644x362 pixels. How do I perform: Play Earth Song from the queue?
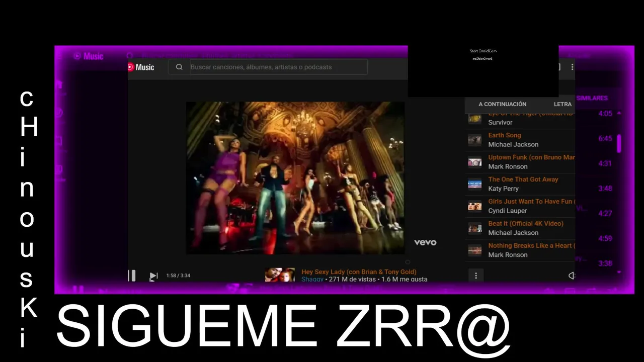click(505, 135)
